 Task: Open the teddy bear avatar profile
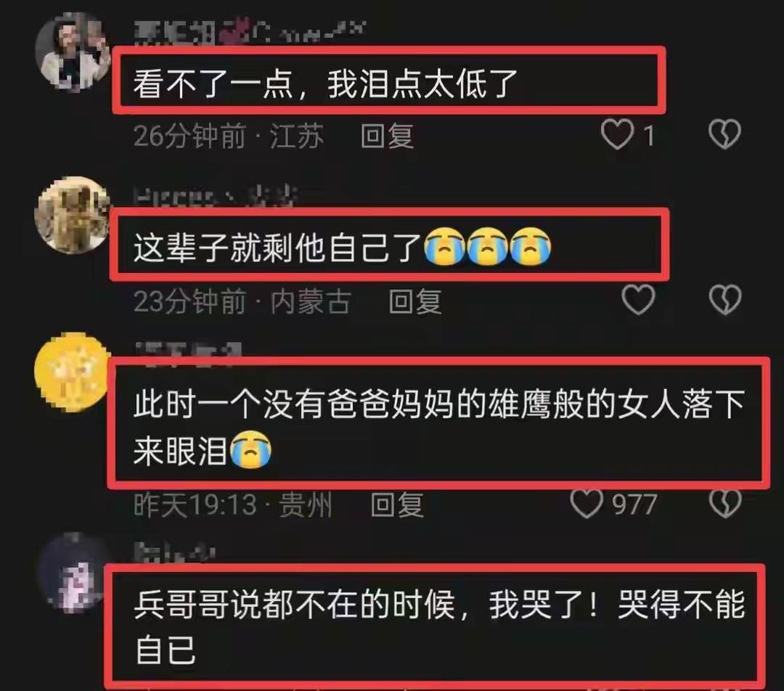[73, 215]
